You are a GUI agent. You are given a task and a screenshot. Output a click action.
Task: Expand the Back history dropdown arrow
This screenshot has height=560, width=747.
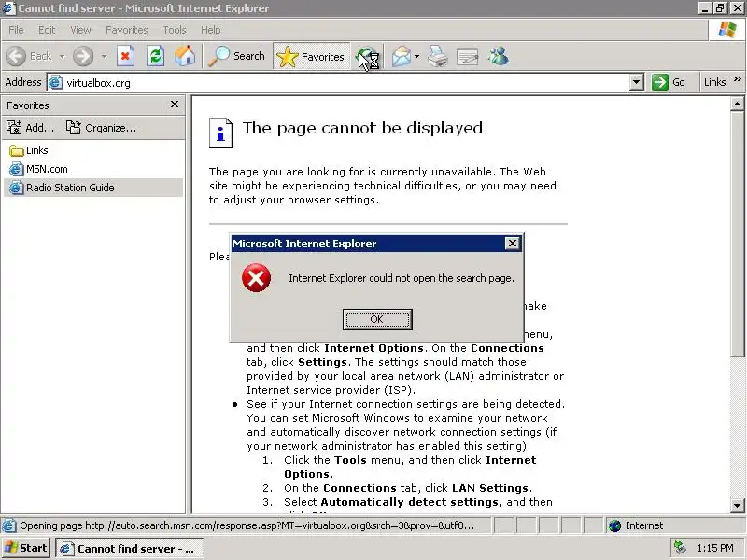[62, 57]
